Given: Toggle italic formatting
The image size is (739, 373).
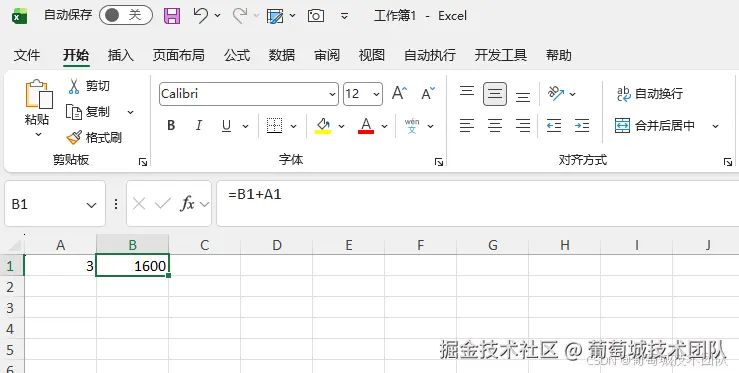Looking at the screenshot, I should (x=199, y=125).
